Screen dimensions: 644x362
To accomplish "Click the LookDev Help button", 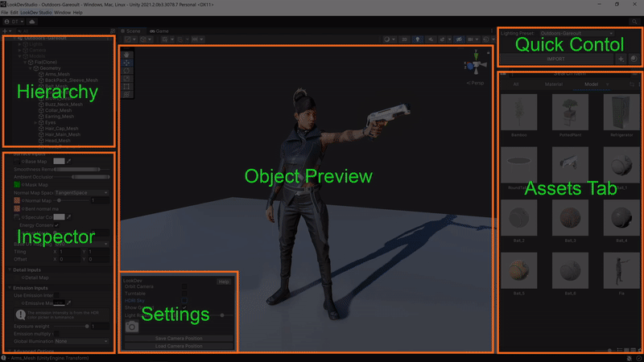I will point(224,282).
